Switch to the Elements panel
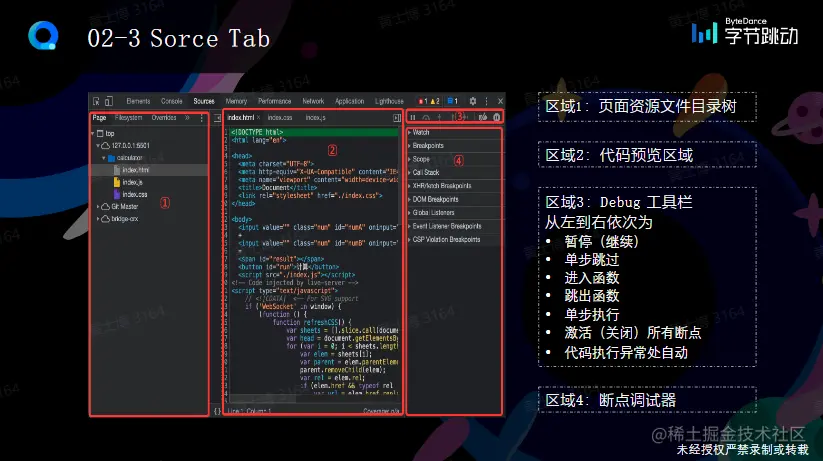Image resolution: width=823 pixels, height=461 pixels. click(x=138, y=101)
